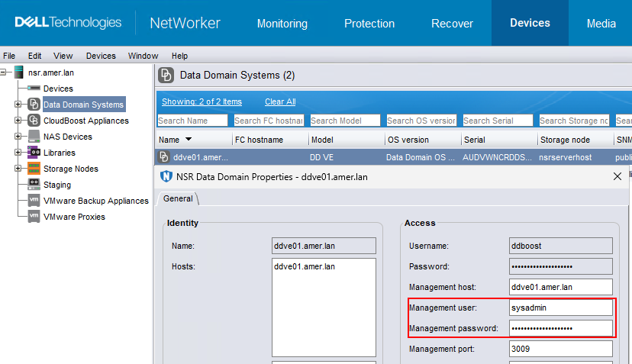Image resolution: width=632 pixels, height=364 pixels.
Task: Expand the NAS Devices node
Action: [x=18, y=137]
